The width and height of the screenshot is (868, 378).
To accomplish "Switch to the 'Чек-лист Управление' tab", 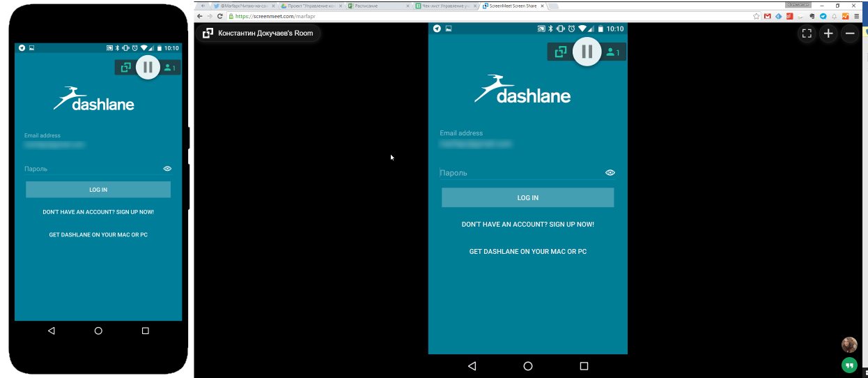I will [446, 6].
